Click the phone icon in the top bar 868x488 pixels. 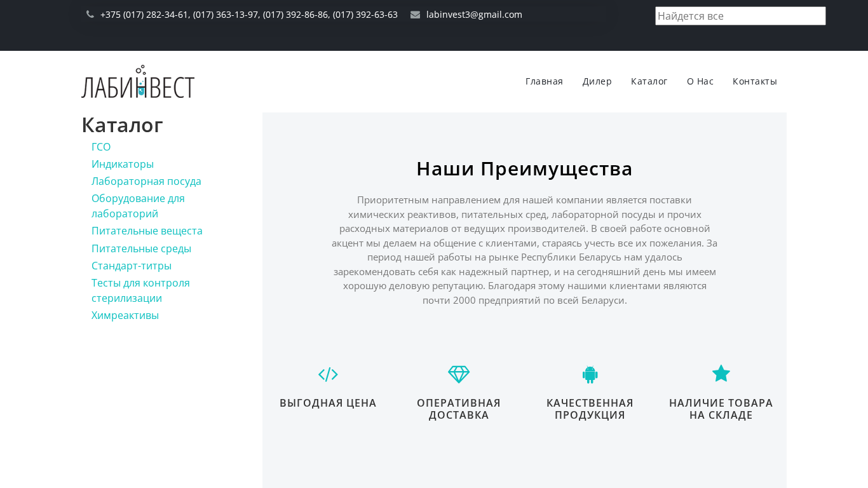90,15
